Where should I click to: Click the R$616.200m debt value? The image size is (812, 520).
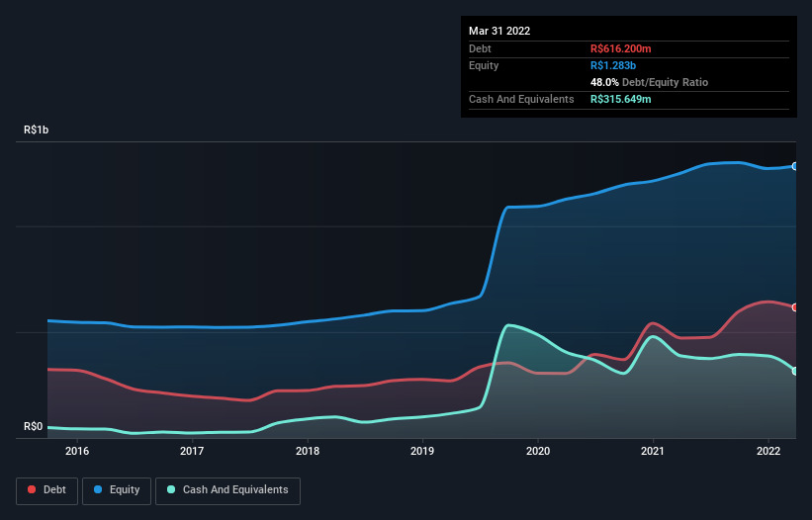pos(621,48)
